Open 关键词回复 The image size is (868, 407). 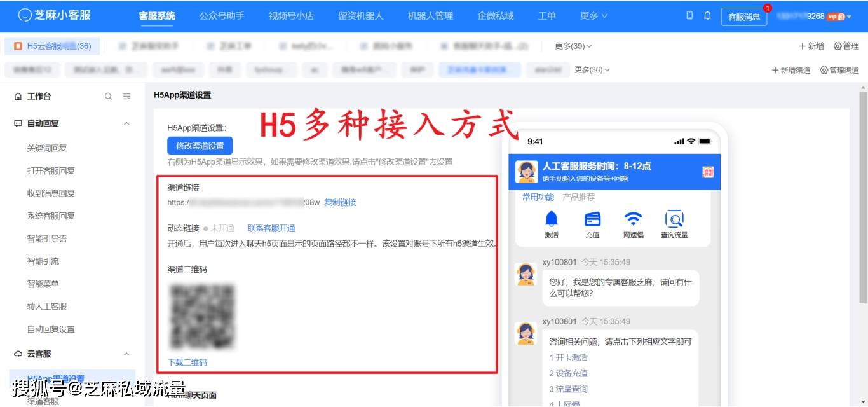pos(47,148)
